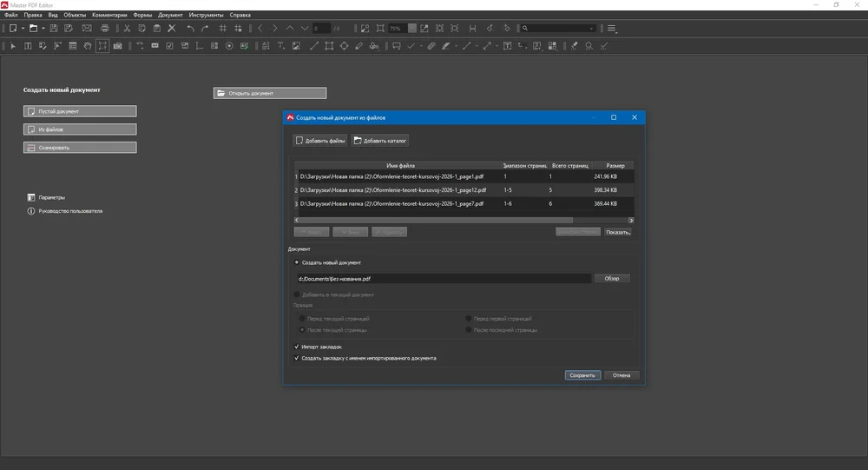
Task: Select the radio button form tool
Action: tap(229, 46)
